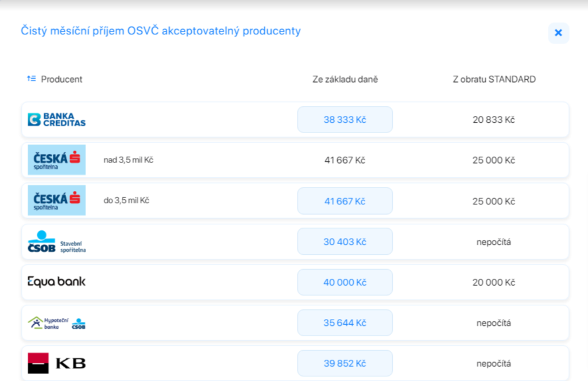Click ČSOB Stavební spořitelna logo
Screen dimensions: 588x381
(x=57, y=242)
